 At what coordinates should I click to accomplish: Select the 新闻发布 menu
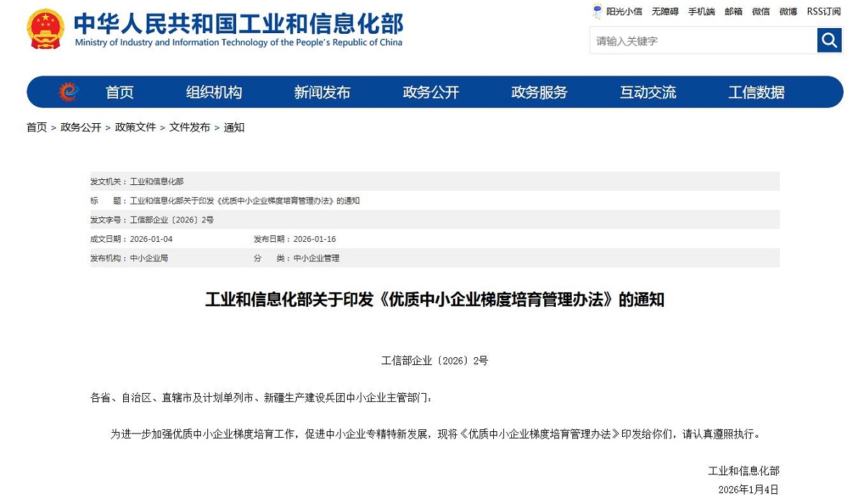pos(322,92)
